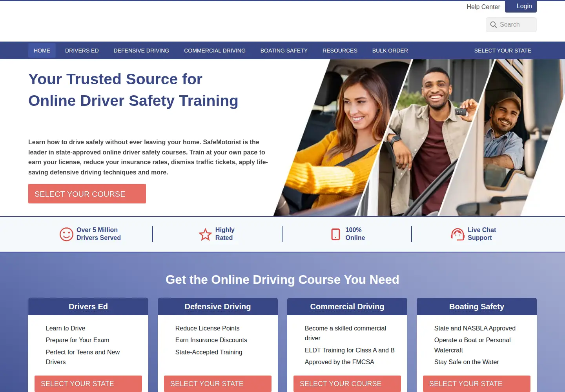
Task: Click 'Approved by the FMCSA' list item
Action: tap(339, 362)
